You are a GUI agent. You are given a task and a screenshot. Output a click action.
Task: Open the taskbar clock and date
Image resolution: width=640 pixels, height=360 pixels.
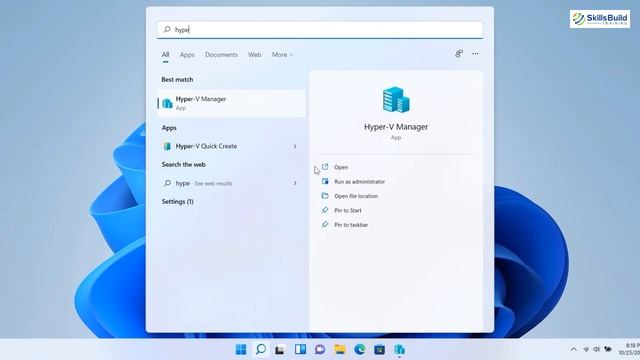click(x=629, y=349)
